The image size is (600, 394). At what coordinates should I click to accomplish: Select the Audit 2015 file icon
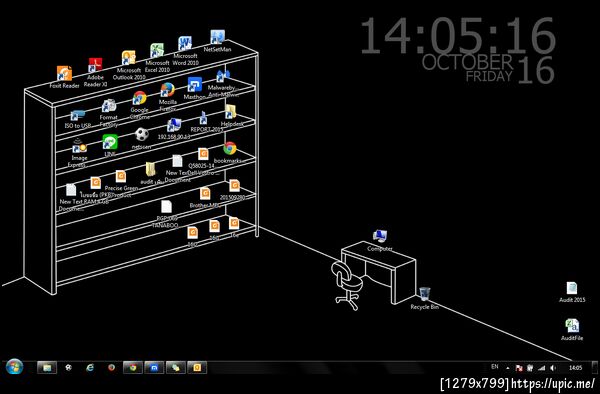pos(572,288)
